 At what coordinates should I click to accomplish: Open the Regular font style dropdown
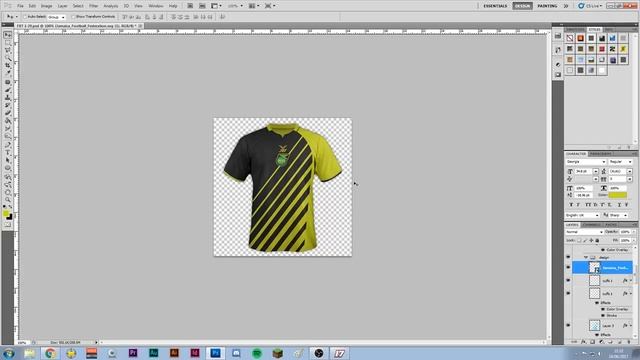tap(620, 162)
